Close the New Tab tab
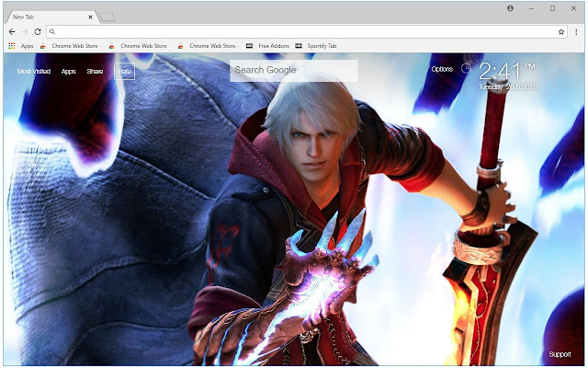 pyautogui.click(x=90, y=17)
